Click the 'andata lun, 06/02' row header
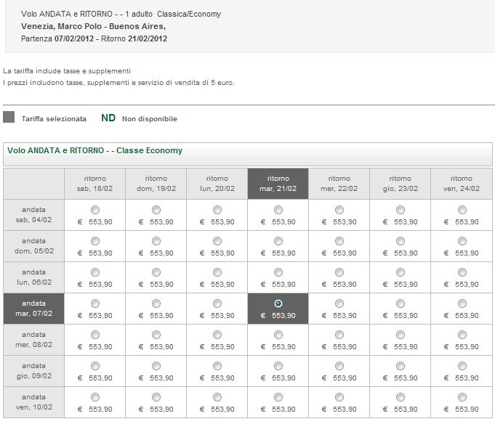Image resolution: width=495 pixels, height=448 pixels. tap(33, 277)
